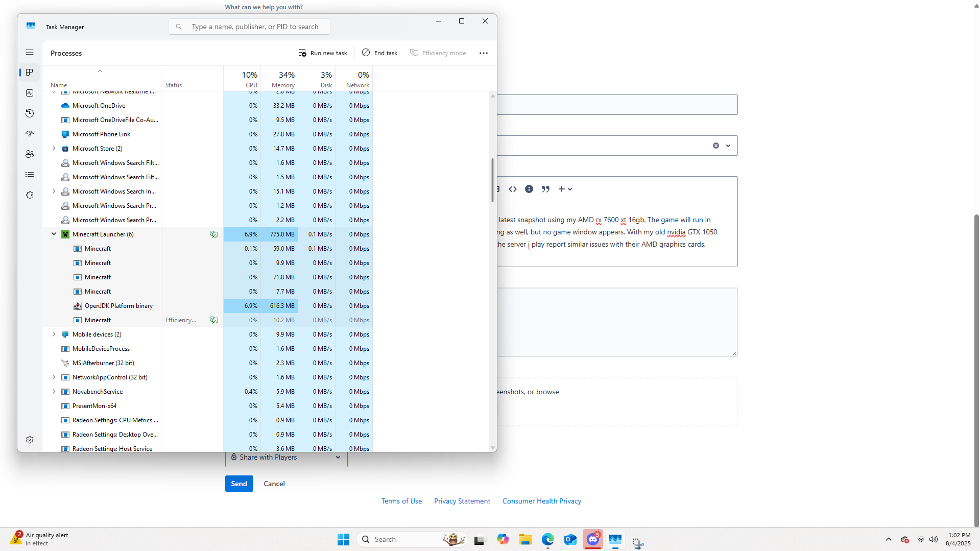Open Outlook from the taskbar
Viewport: 980px width, 551px height.
(x=570, y=539)
